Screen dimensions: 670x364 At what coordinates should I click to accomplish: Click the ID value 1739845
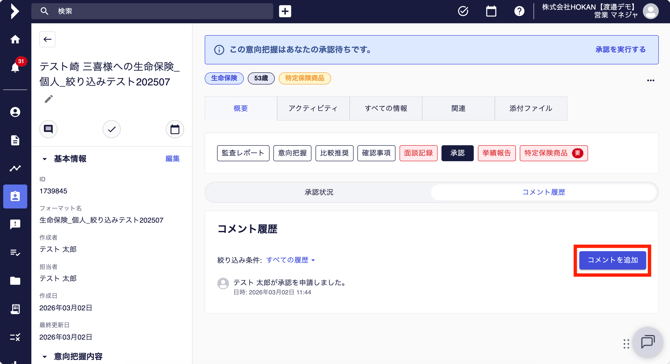click(53, 191)
